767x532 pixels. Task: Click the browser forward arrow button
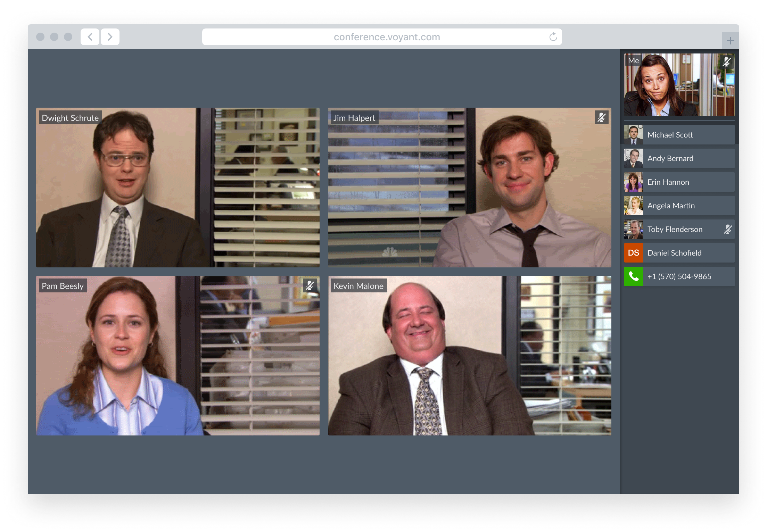(110, 37)
